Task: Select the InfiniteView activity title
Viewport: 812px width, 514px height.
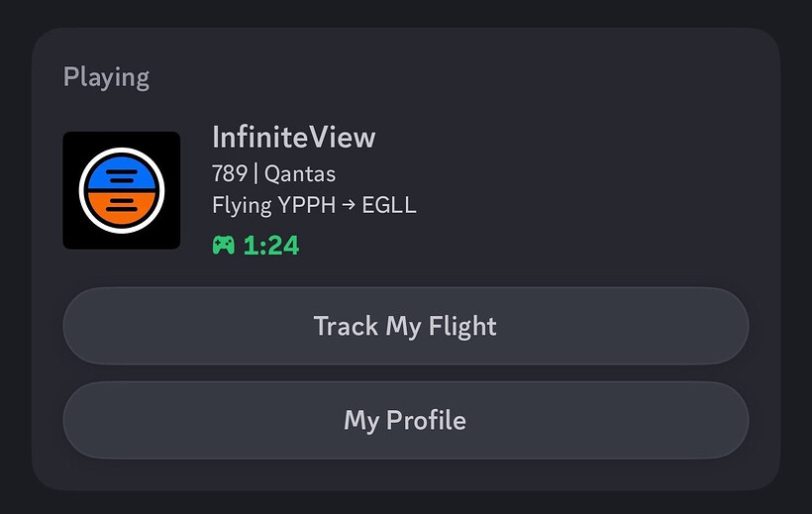Action: tap(293, 137)
